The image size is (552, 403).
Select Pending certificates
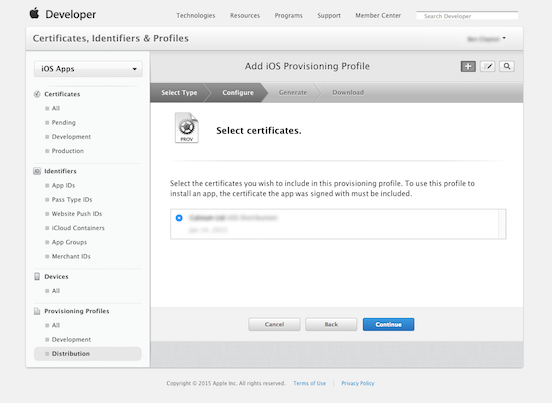pyautogui.click(x=64, y=122)
